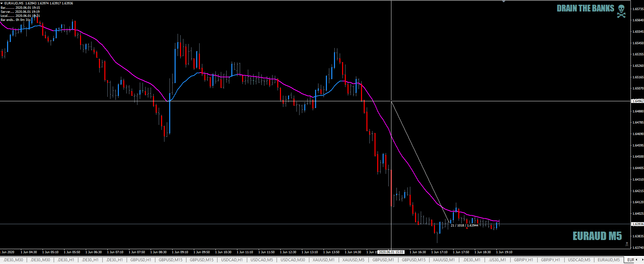Click the "Bar......... 2020.06.01 19:15" line
This screenshot has height=264, width=644.
point(20,8)
